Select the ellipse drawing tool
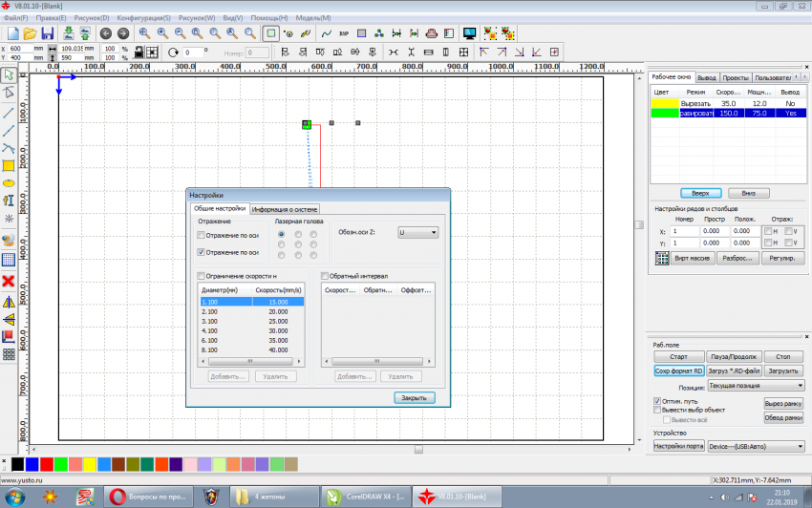 tap(8, 182)
